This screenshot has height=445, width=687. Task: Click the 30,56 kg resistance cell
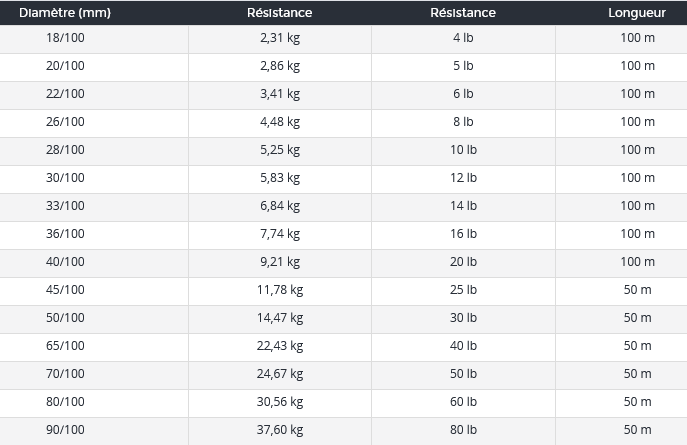[279, 402]
